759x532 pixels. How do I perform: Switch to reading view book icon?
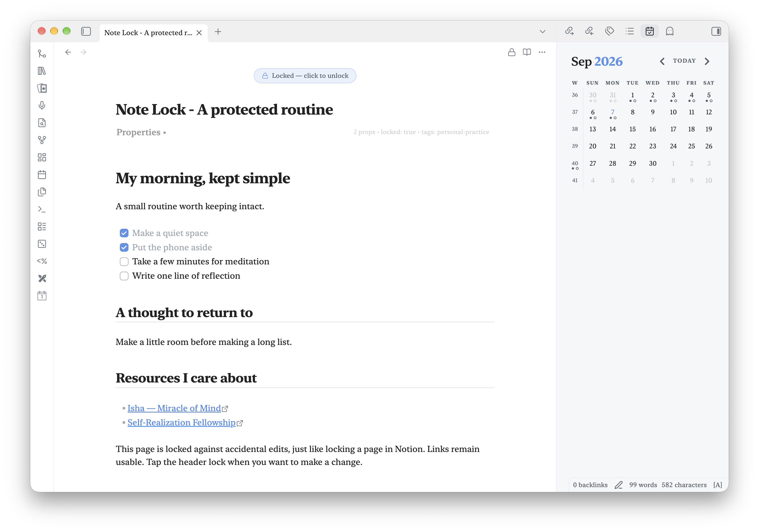click(x=527, y=52)
